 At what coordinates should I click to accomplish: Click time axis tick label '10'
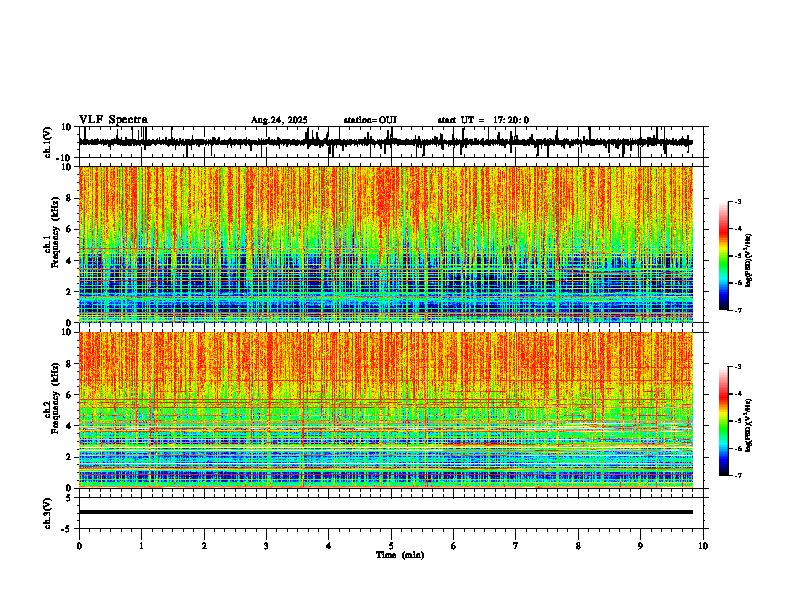coord(703,546)
